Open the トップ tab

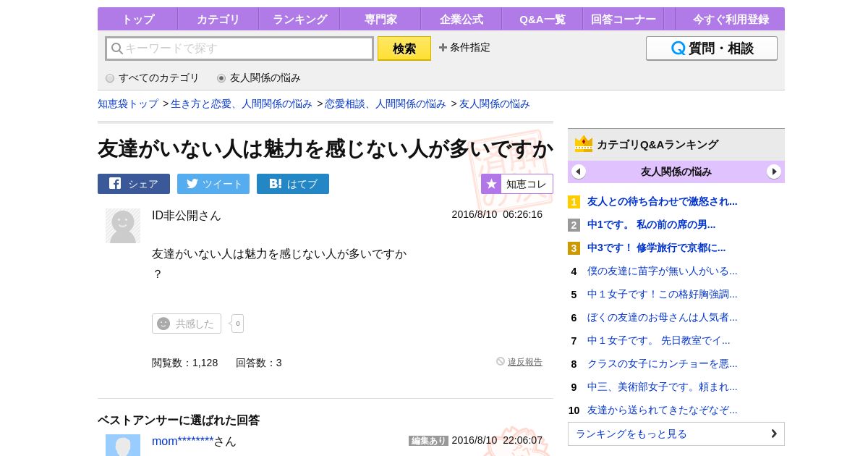point(137,19)
